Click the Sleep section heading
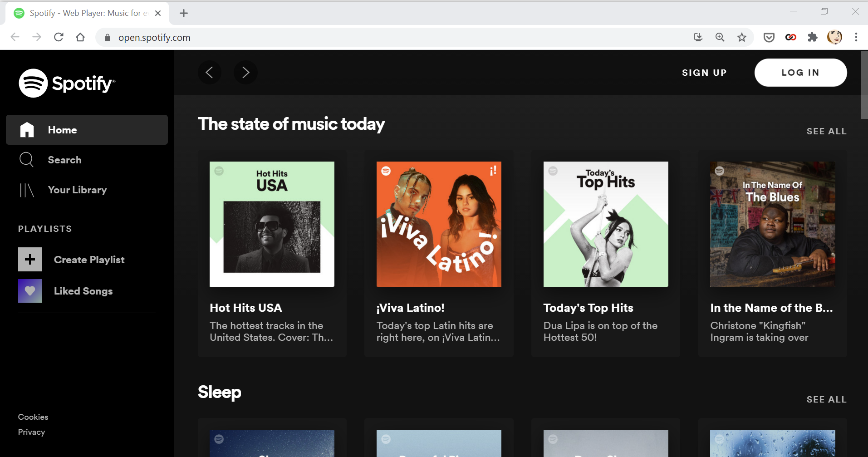This screenshot has height=457, width=868. point(219,392)
